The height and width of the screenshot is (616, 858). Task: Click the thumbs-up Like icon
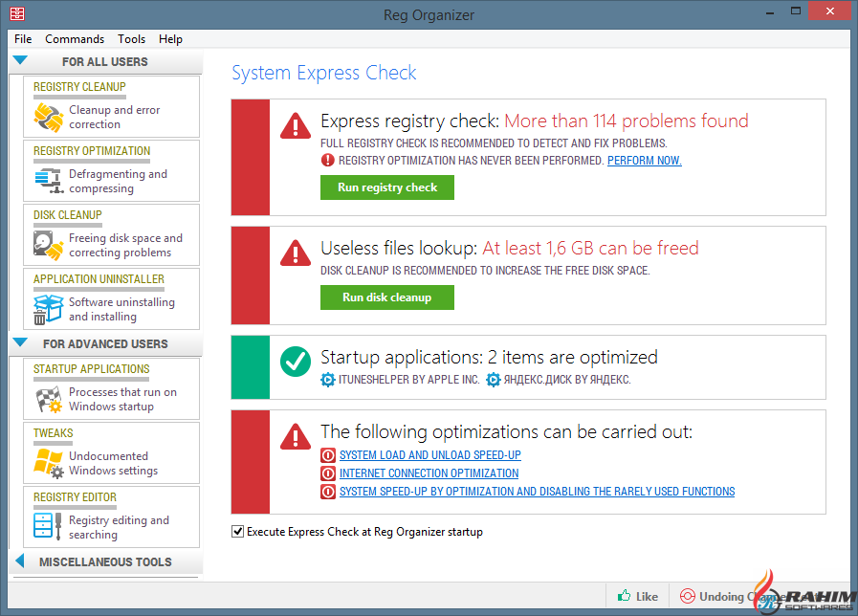click(624, 596)
